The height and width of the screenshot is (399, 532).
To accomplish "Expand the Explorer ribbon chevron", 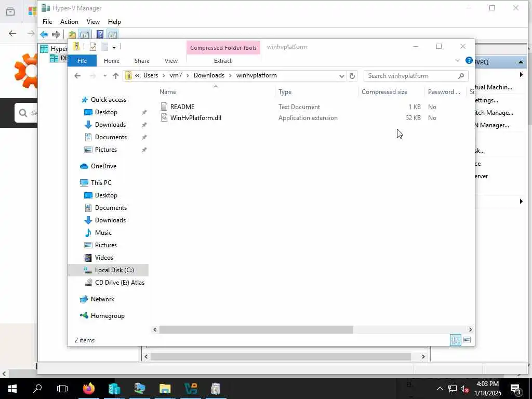I will pos(457,60).
